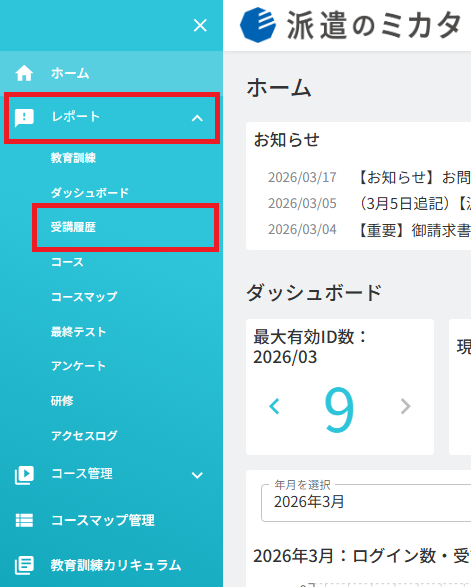The width and height of the screenshot is (471, 587).
Task: Collapse the レポート submenu chevron
Action: click(197, 118)
